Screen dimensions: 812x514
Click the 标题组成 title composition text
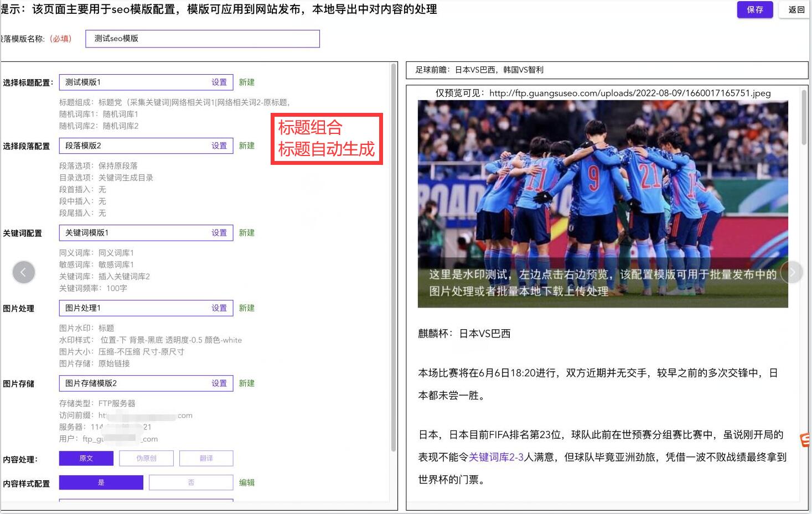point(174,102)
